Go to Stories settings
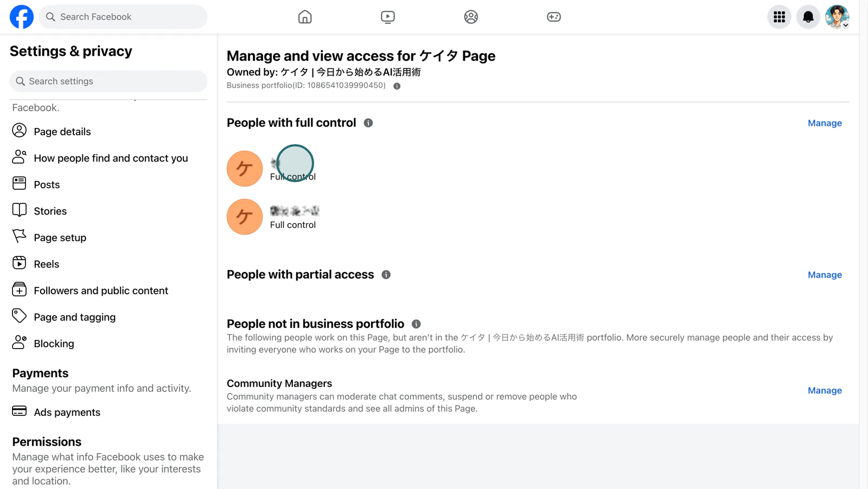 click(x=50, y=211)
